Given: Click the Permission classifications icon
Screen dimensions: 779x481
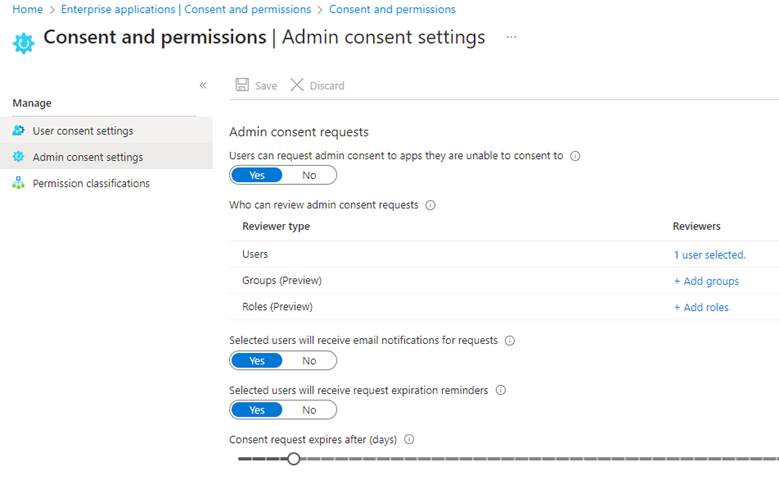Looking at the screenshot, I should click(18, 183).
